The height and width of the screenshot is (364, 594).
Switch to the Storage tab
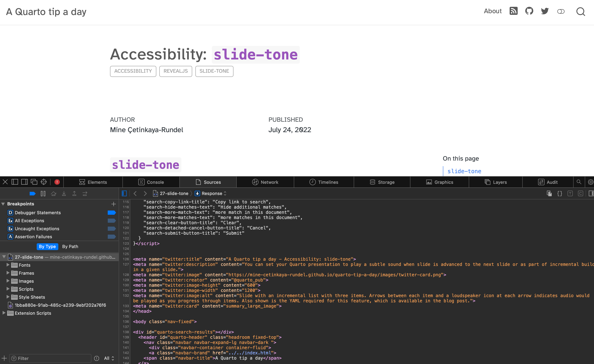pyautogui.click(x=382, y=182)
